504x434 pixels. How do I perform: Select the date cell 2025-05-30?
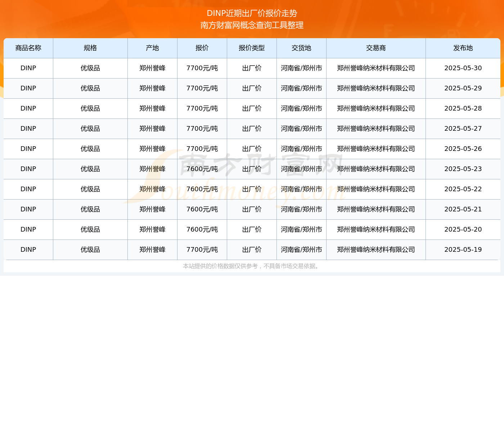pos(463,68)
